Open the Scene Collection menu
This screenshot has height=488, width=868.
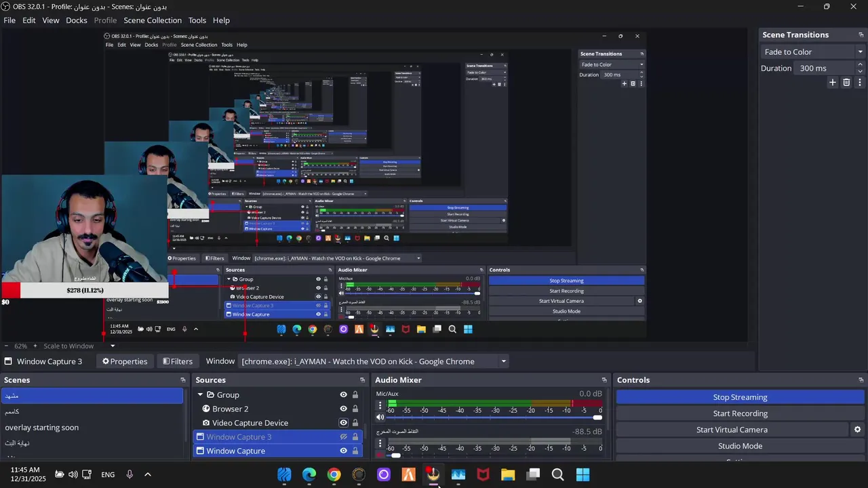153,20
